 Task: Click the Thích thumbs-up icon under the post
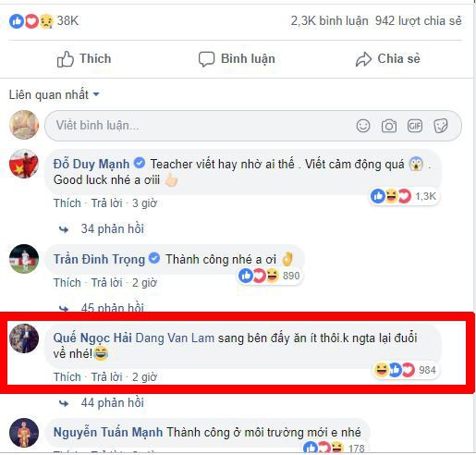pyautogui.click(x=66, y=59)
